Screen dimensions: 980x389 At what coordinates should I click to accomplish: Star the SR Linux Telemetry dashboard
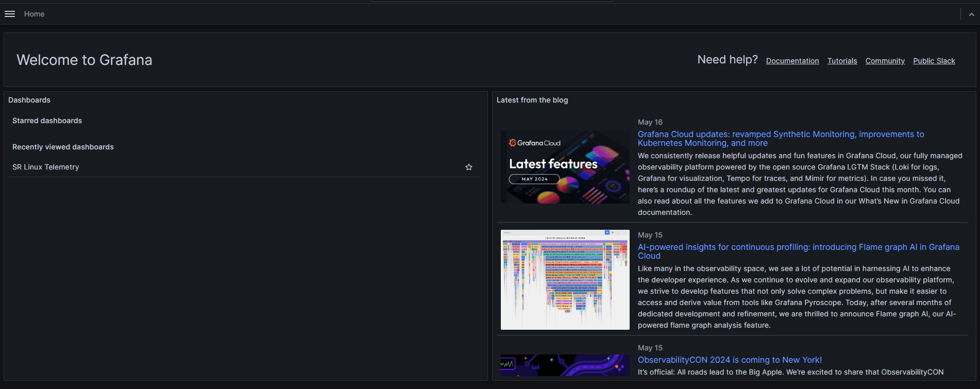pos(469,167)
